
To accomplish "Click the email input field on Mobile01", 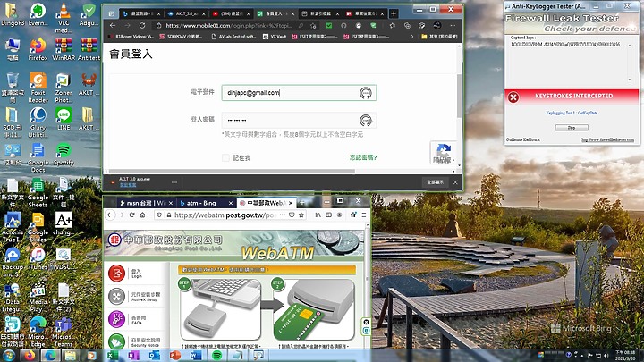I will [299, 93].
